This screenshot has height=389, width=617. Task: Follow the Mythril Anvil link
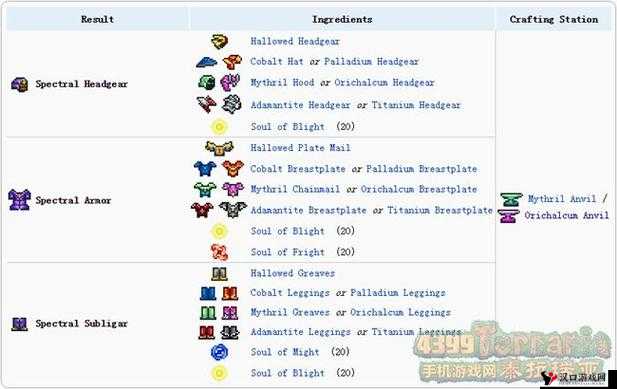point(562,199)
